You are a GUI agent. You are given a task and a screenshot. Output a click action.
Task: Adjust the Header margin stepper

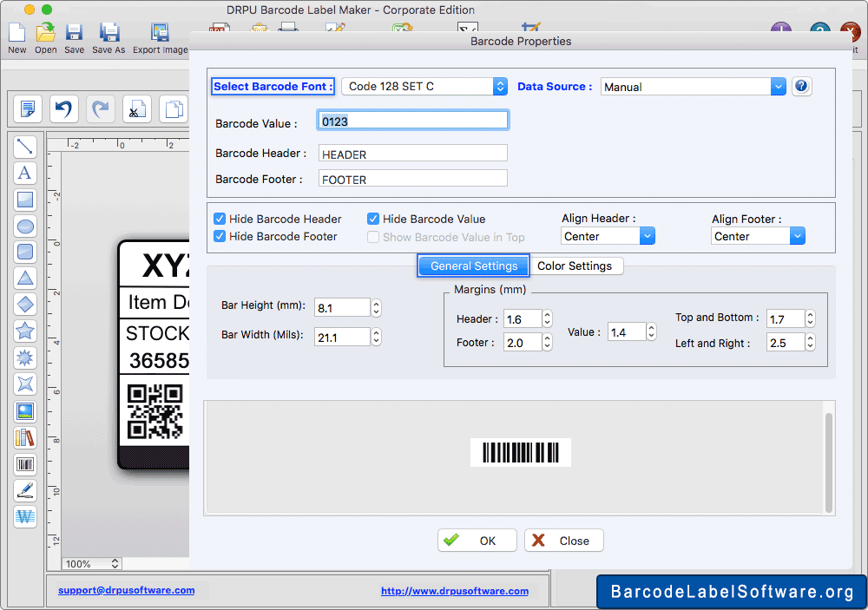pos(547,318)
